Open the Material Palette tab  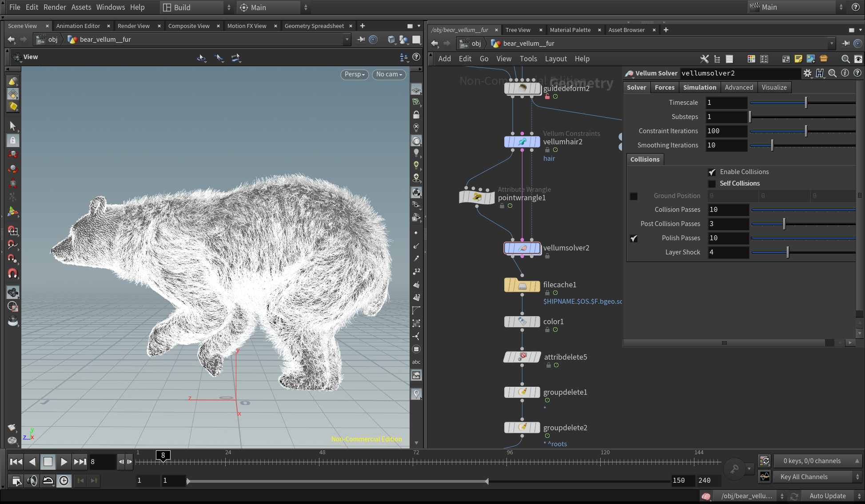570,30
